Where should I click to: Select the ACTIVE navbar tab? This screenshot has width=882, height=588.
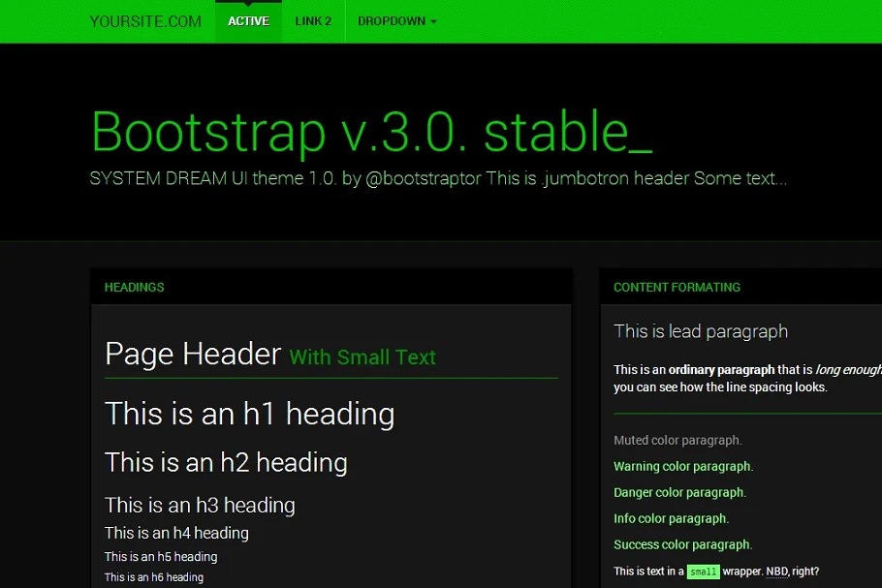pyautogui.click(x=248, y=21)
